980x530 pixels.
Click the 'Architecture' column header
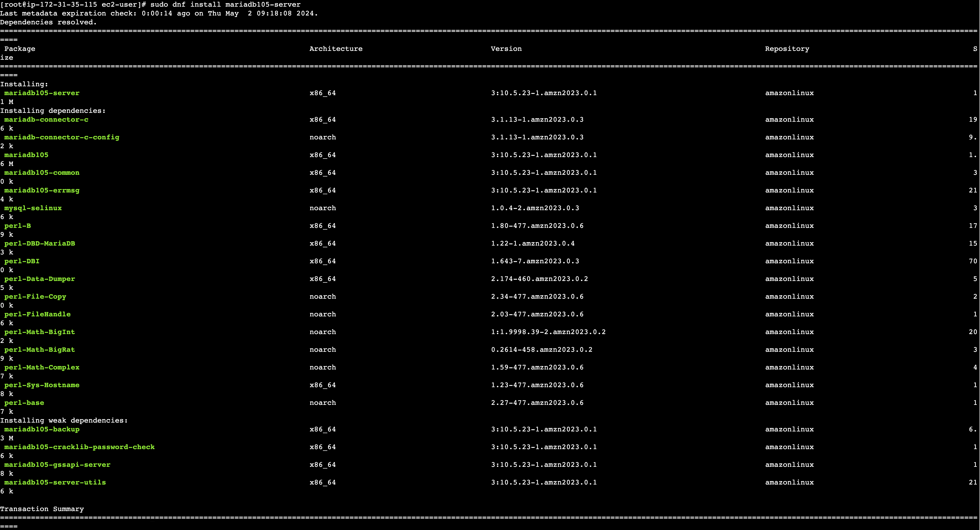click(x=336, y=49)
